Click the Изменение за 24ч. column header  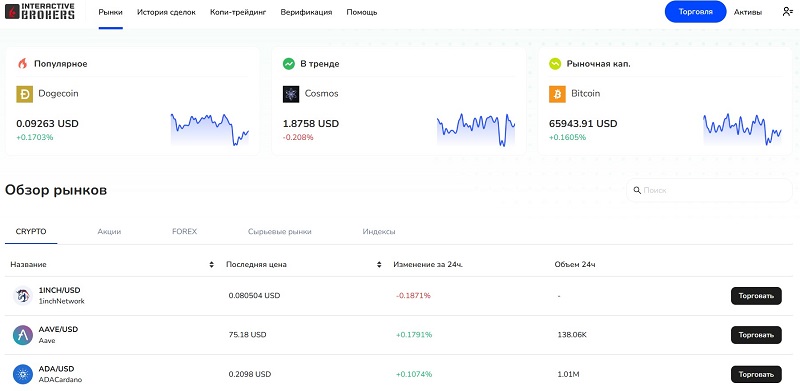(428, 264)
